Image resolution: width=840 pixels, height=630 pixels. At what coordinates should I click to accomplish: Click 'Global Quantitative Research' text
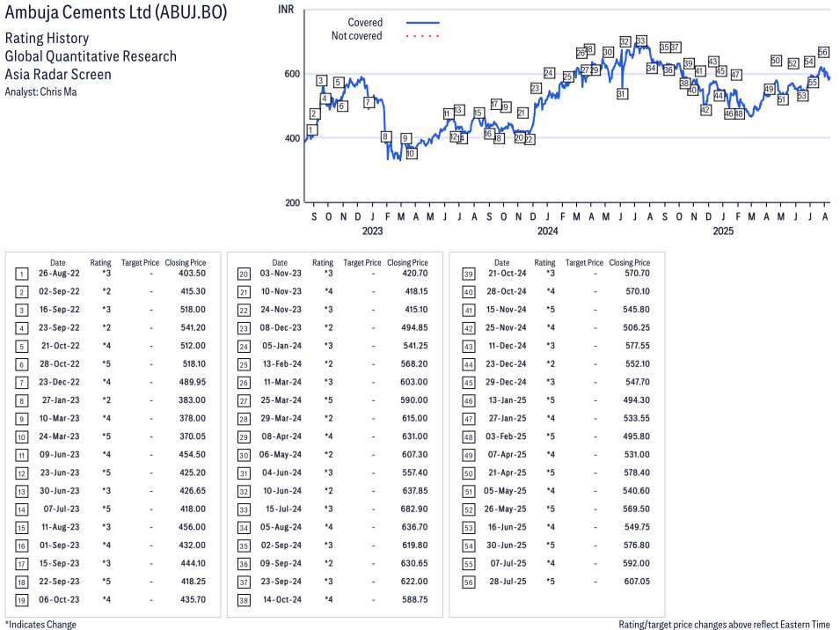tap(91, 56)
